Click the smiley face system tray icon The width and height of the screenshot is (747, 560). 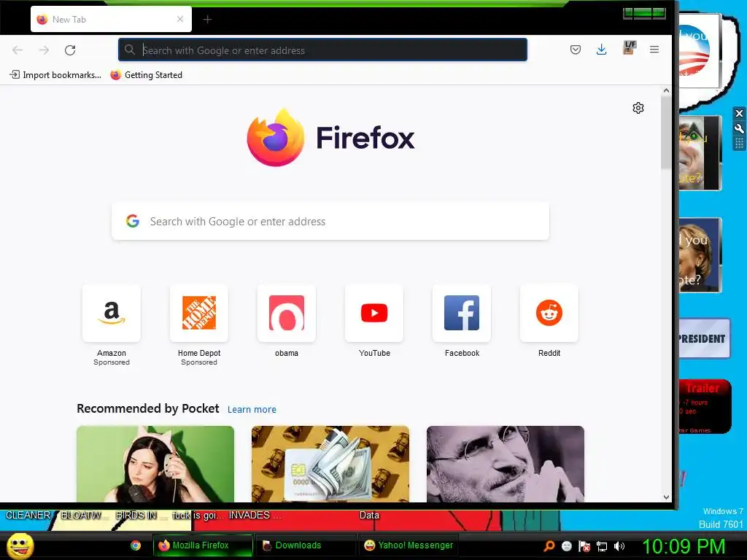566,546
